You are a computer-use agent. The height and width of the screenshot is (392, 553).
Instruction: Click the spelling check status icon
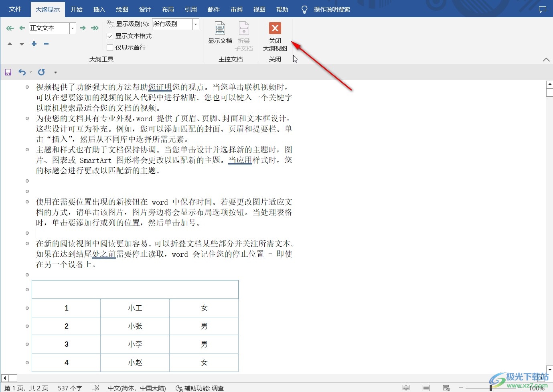(95, 388)
